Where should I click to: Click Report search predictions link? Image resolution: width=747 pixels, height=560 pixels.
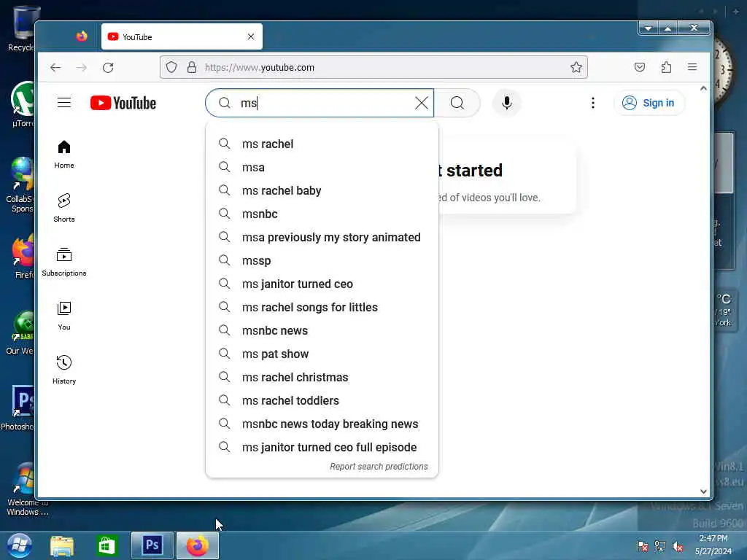point(379,467)
